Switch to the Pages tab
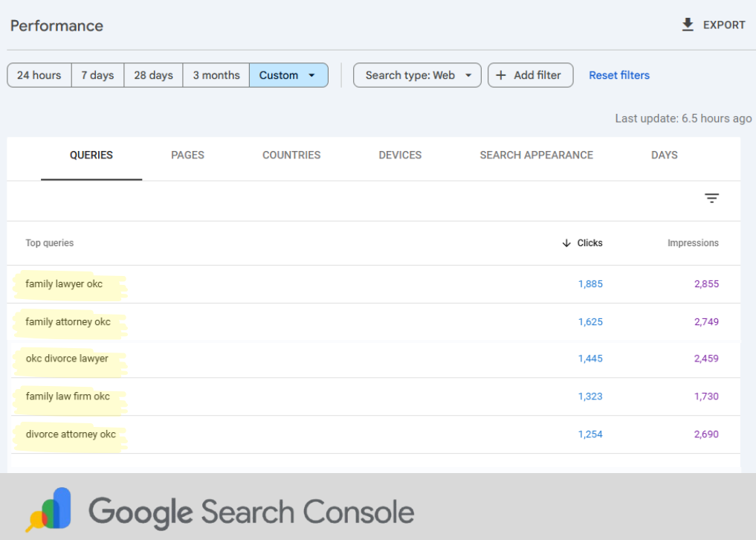The width and height of the screenshot is (756, 540). coord(187,155)
